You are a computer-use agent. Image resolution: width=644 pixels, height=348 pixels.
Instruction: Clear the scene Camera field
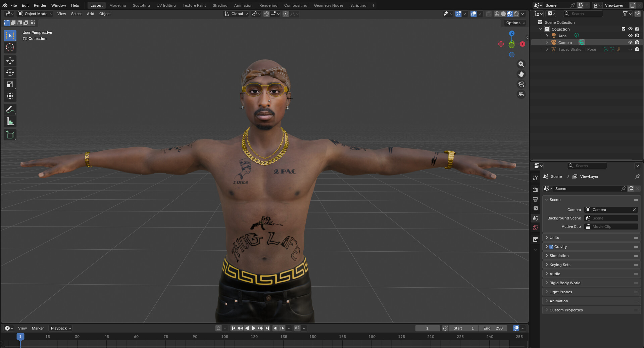coord(634,210)
